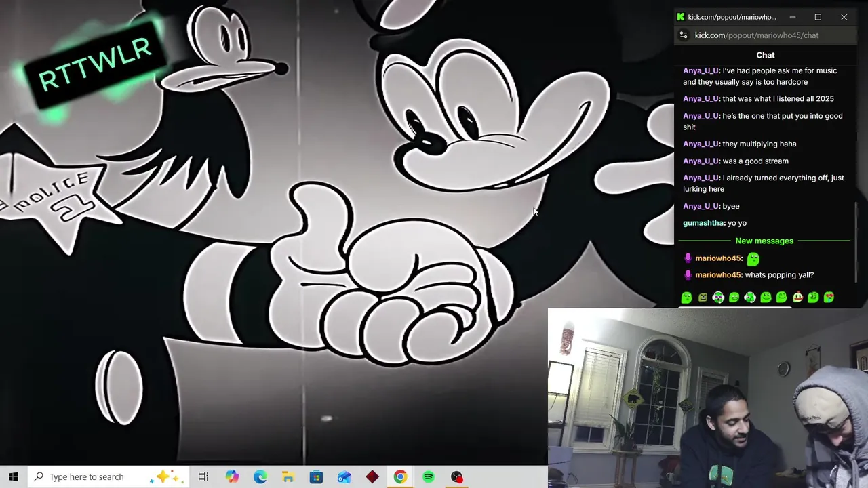This screenshot has width=868, height=488.
Task: Open the Windows Start menu
Action: 14,476
